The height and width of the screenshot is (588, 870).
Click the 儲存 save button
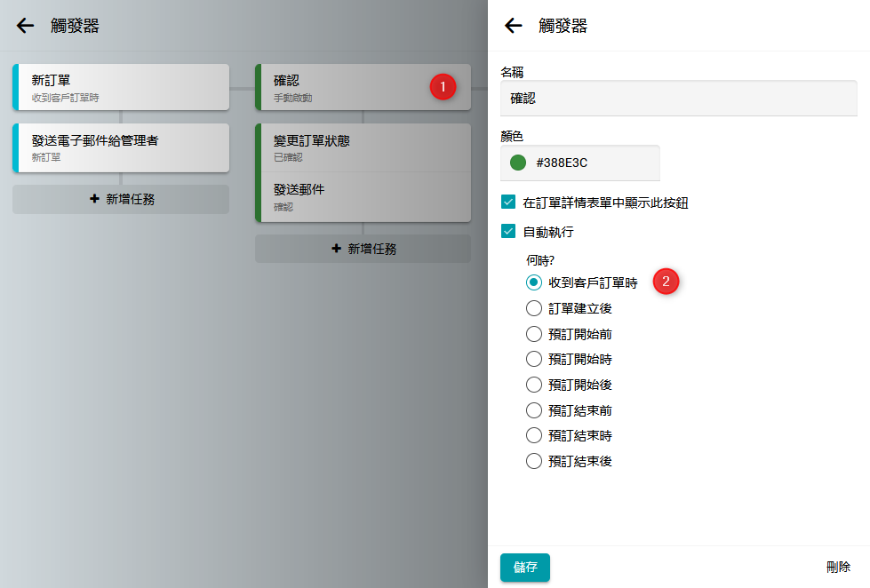[x=525, y=567]
